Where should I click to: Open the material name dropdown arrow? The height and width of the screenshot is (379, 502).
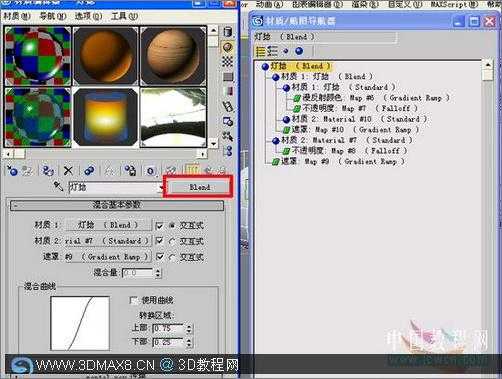tap(161, 188)
